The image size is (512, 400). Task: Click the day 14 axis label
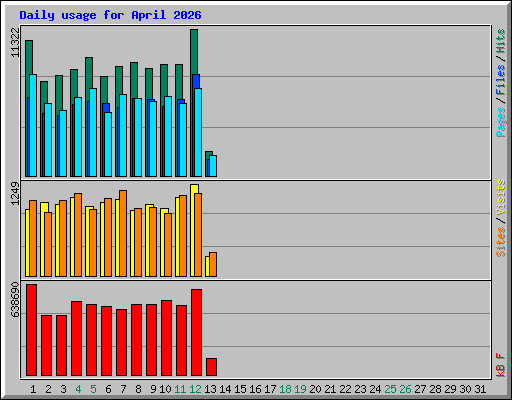click(x=225, y=389)
